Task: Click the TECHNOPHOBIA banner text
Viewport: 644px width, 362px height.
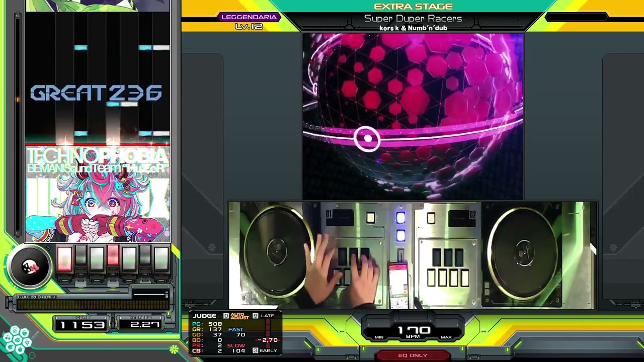Action: pyautogui.click(x=97, y=155)
